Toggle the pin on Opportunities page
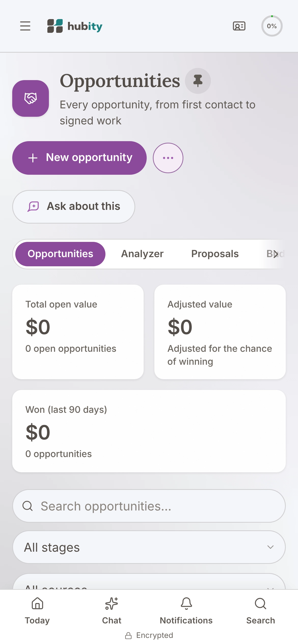Screen dimensions: 298x644 pyautogui.click(x=198, y=81)
